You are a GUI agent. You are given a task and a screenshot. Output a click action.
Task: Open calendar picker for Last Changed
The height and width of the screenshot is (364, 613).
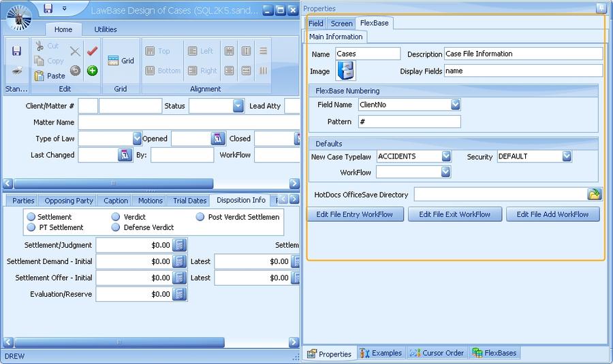tap(125, 154)
